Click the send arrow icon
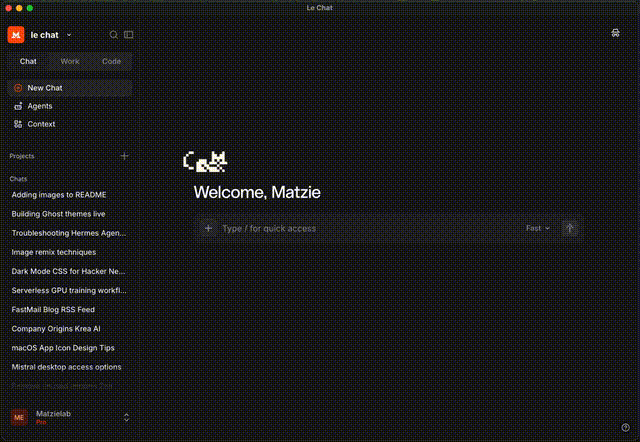640x442 pixels. 570,228
